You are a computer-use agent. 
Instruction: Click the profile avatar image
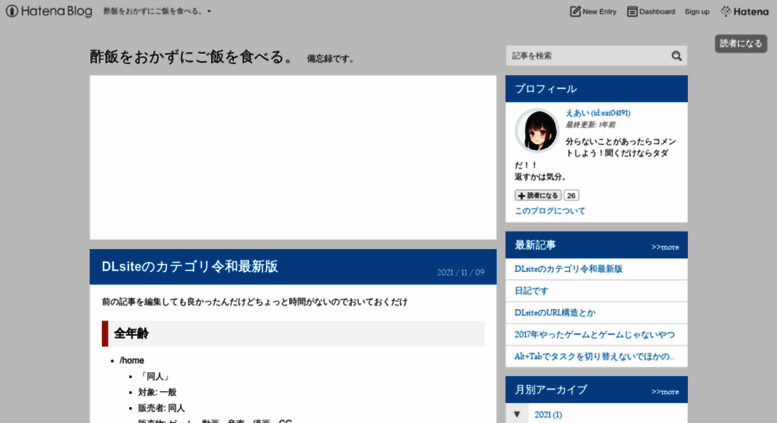point(537,131)
